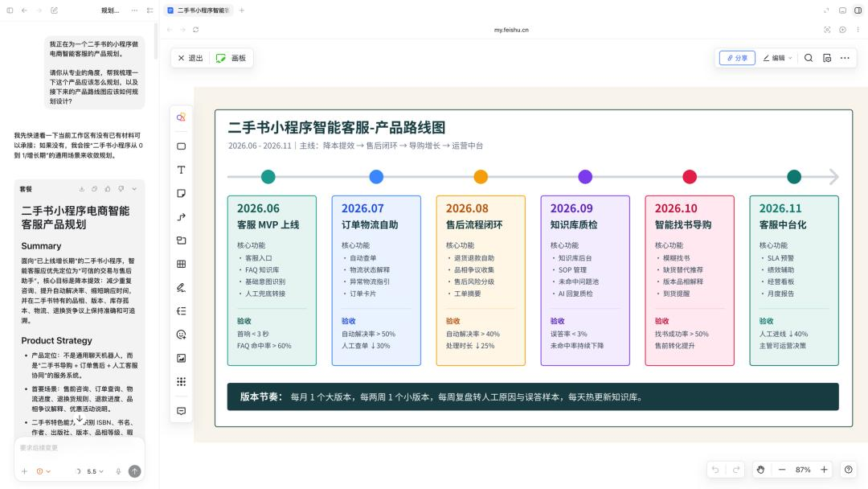Collapse the 套餐 card chevron
The height and width of the screenshot is (489, 868).
click(x=134, y=189)
